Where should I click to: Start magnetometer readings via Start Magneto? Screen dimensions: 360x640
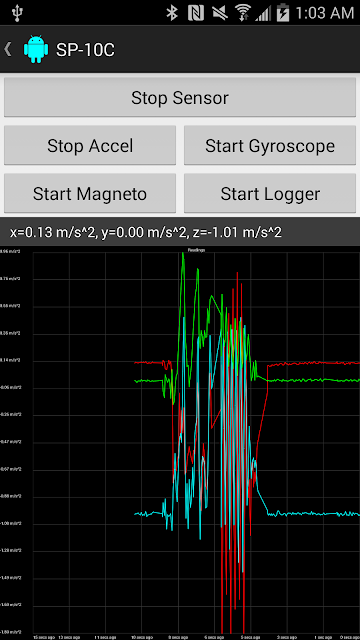(x=90, y=194)
